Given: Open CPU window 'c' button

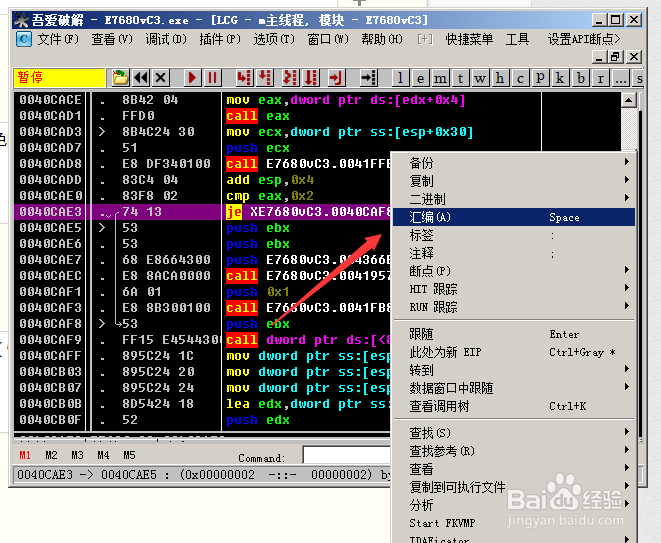Looking at the screenshot, I should point(520,78).
